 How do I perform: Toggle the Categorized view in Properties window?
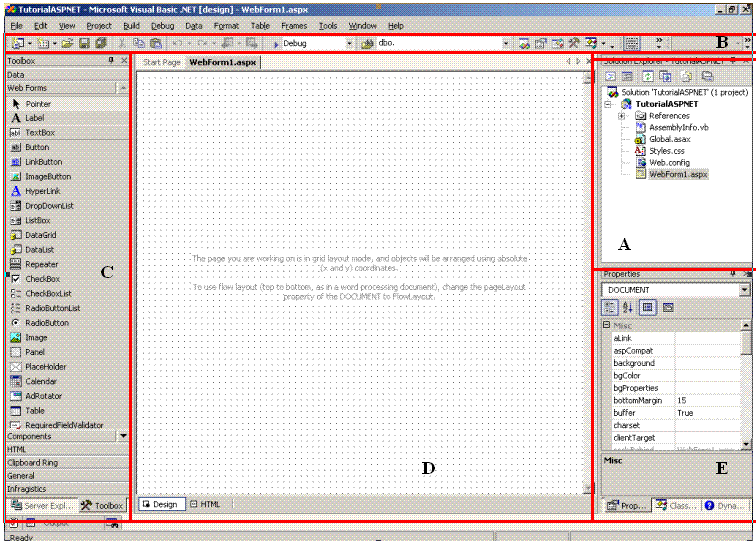(x=610, y=308)
